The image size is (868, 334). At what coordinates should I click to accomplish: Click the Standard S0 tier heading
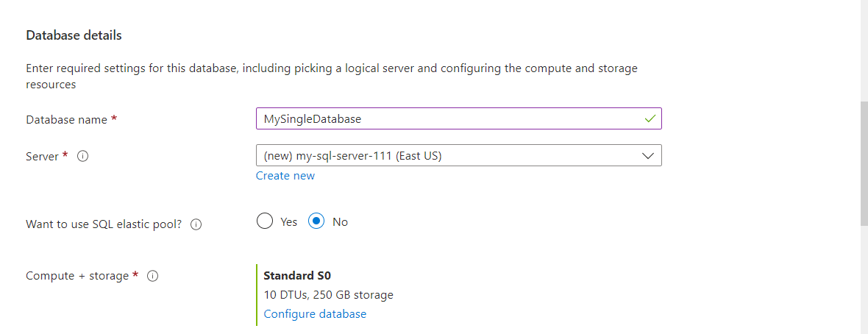pos(297,275)
